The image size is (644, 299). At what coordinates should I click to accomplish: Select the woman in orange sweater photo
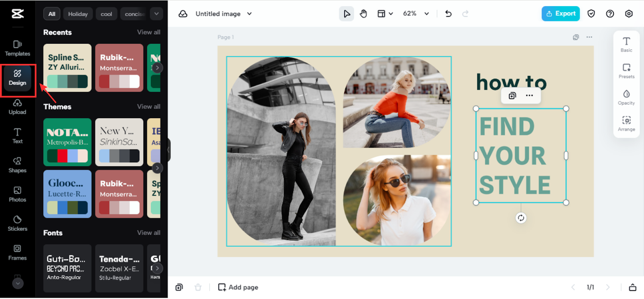coord(397,102)
